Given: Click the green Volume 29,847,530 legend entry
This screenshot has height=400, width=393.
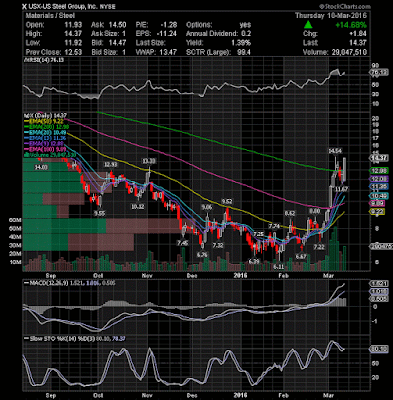Looking at the screenshot, I should point(49,155).
